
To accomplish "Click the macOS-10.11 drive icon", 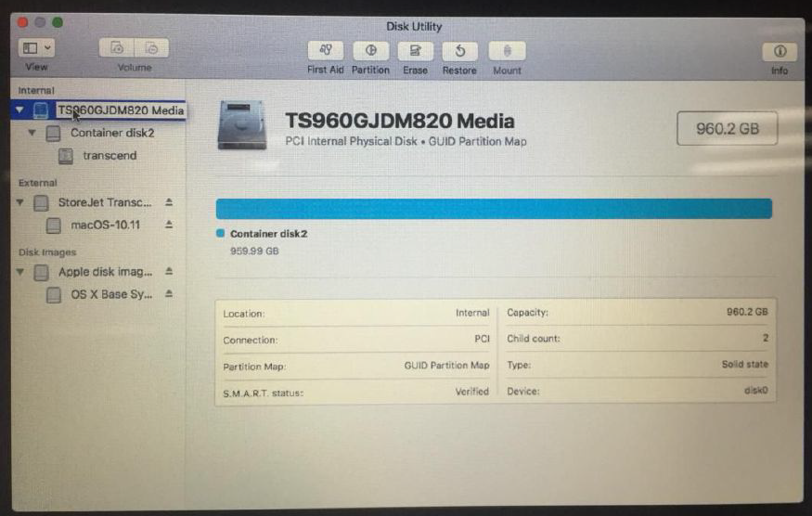I will point(53,226).
